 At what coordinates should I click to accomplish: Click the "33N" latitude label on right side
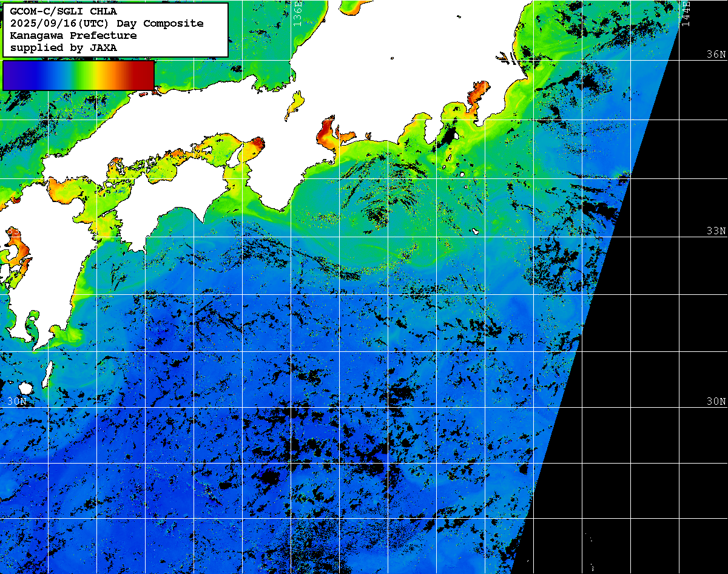click(716, 231)
